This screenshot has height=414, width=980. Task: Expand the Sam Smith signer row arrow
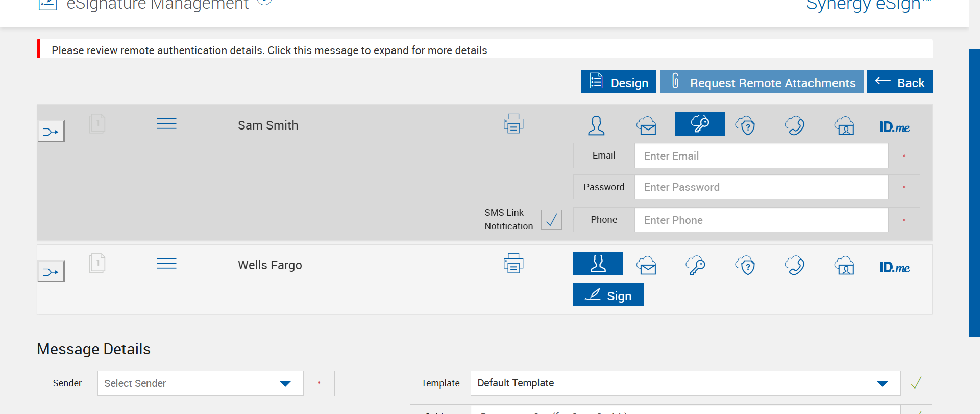(51, 132)
